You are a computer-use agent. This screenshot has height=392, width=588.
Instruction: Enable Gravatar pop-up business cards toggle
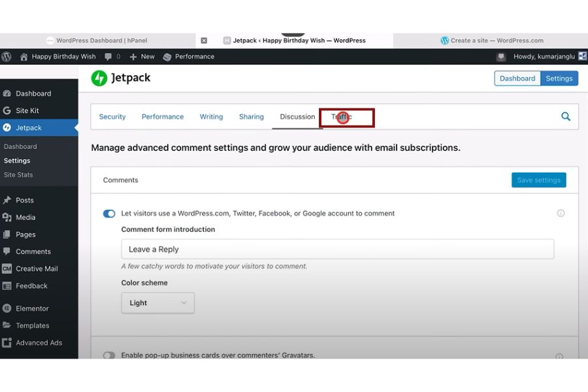click(109, 355)
